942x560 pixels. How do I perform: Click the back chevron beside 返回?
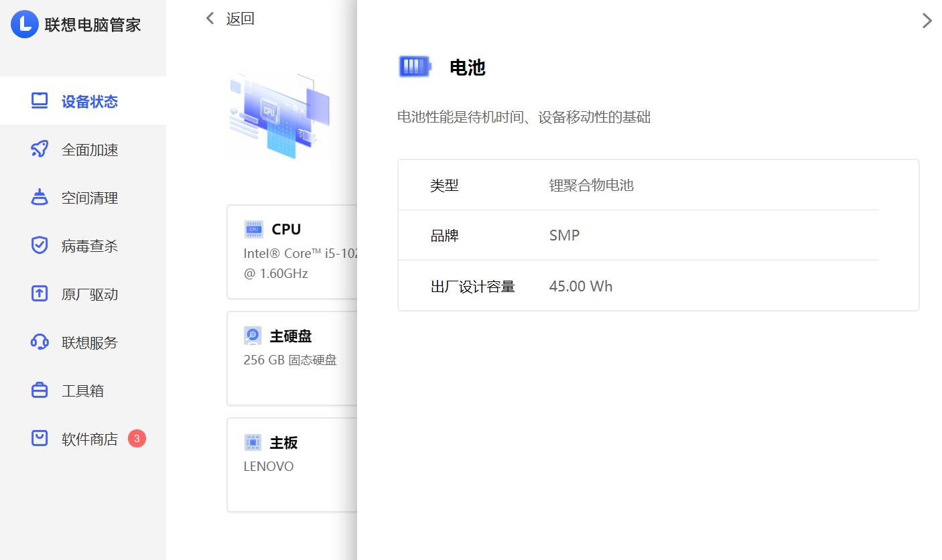pos(210,18)
